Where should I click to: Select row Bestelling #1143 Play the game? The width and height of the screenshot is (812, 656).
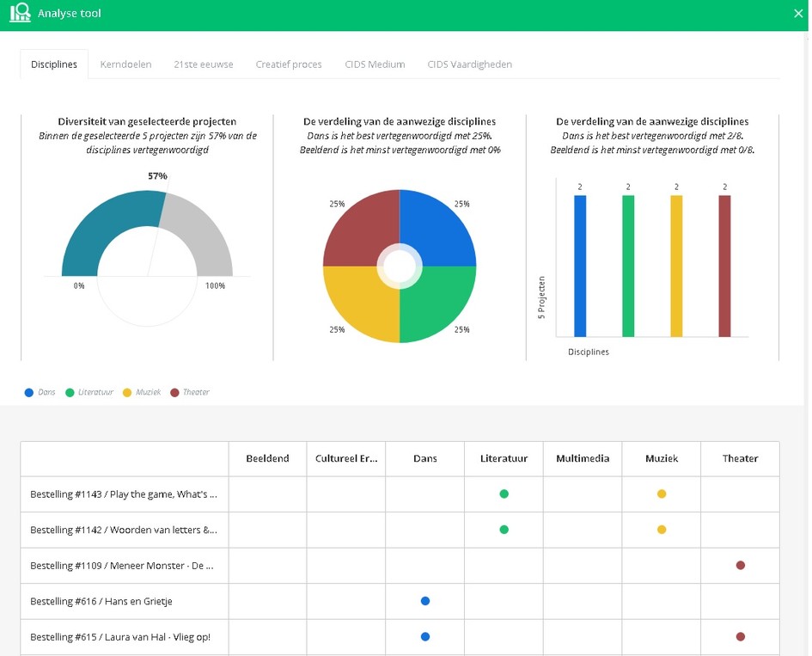(x=400, y=494)
